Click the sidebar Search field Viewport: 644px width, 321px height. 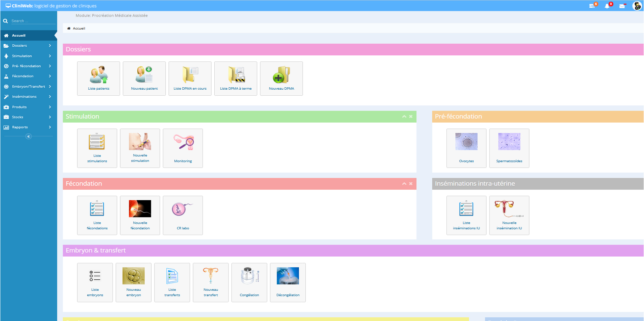click(x=33, y=21)
